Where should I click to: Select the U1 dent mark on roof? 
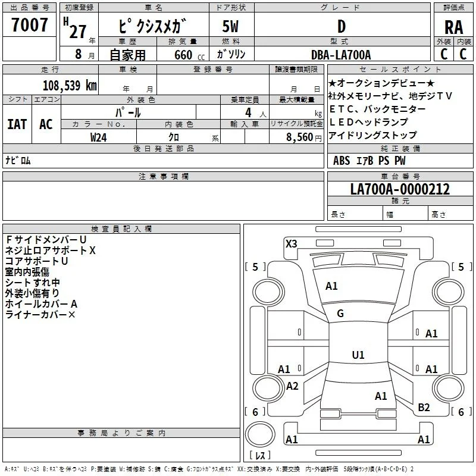tap(358, 355)
